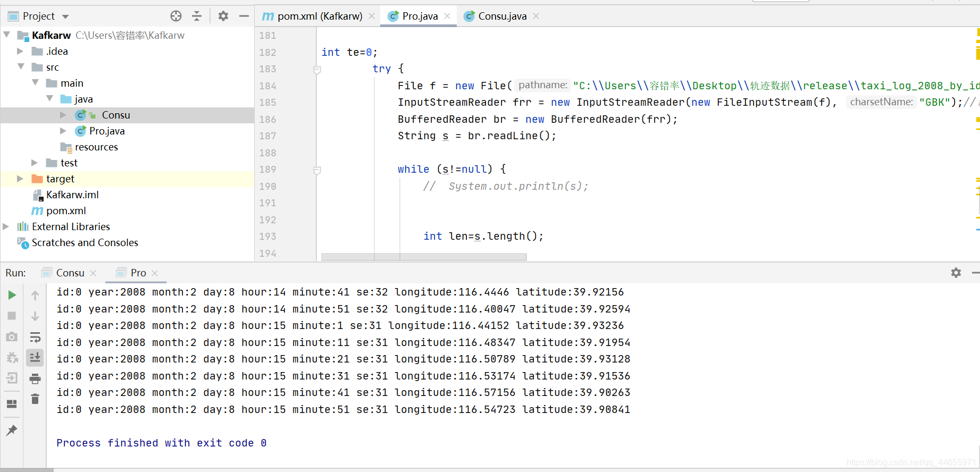
Task: Close the pom.xml editor tab
Action: tap(372, 16)
